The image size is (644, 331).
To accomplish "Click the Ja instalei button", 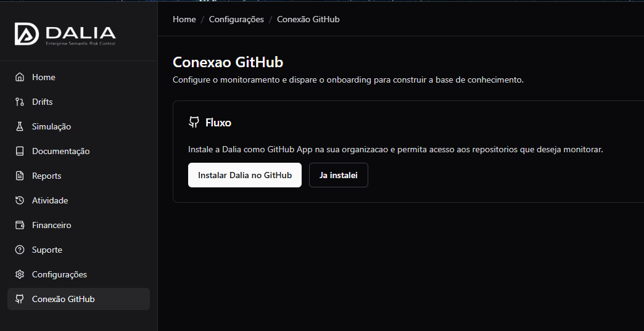I will coord(339,175).
